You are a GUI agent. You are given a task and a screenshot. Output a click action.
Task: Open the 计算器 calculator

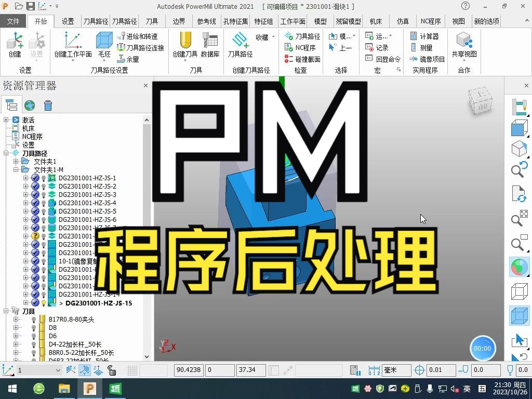424,36
